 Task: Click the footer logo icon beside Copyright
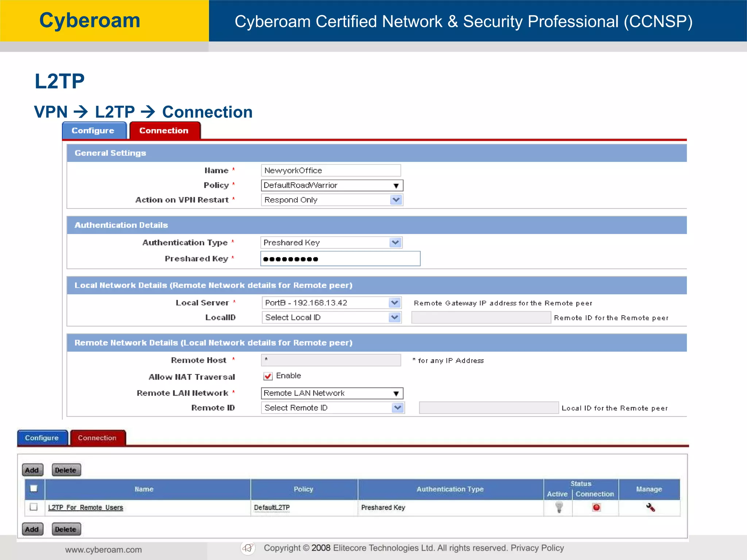248,548
